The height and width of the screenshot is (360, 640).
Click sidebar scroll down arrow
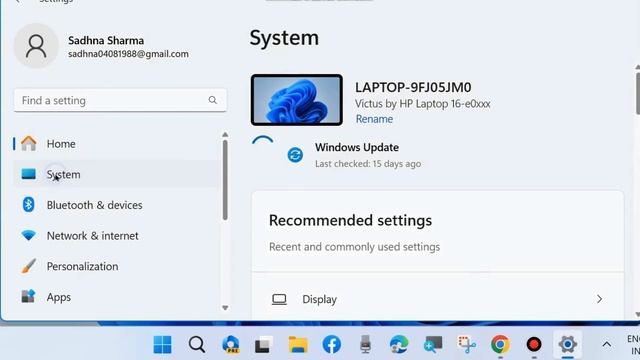225,308
